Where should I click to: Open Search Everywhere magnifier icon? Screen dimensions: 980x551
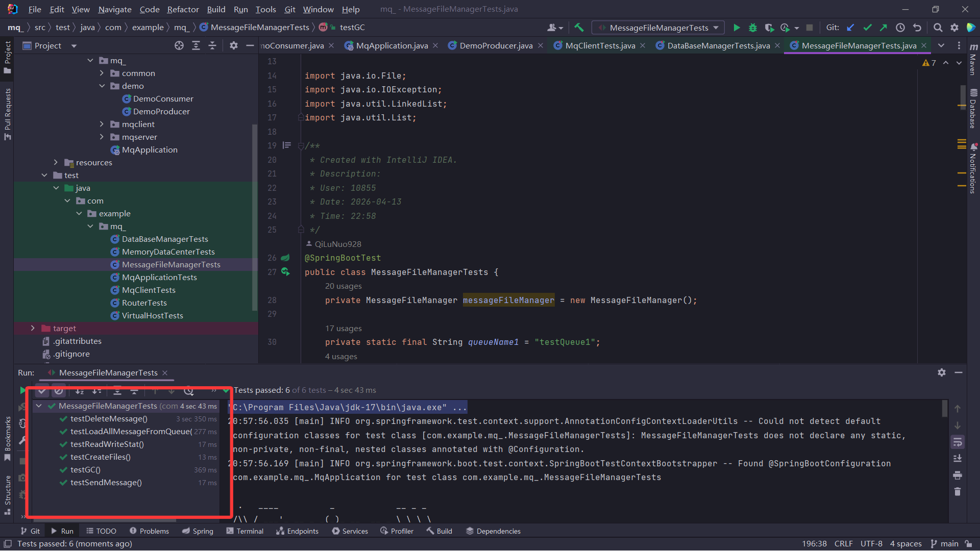(938, 28)
